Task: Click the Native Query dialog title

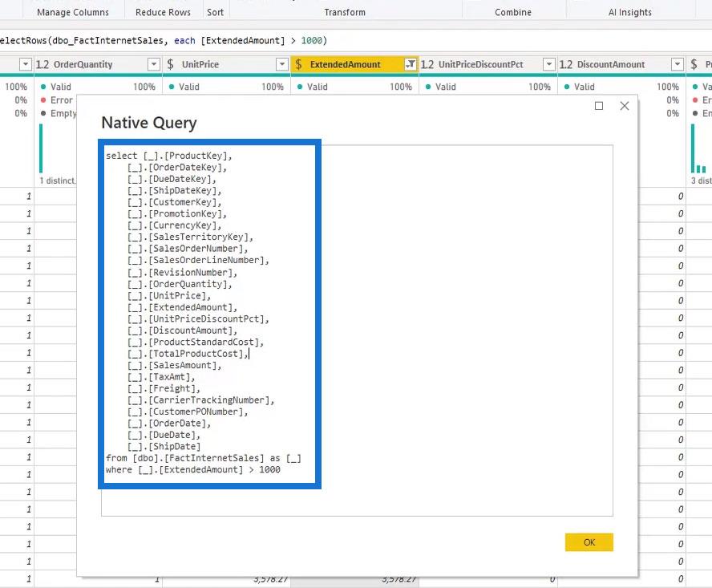Action: [x=149, y=123]
